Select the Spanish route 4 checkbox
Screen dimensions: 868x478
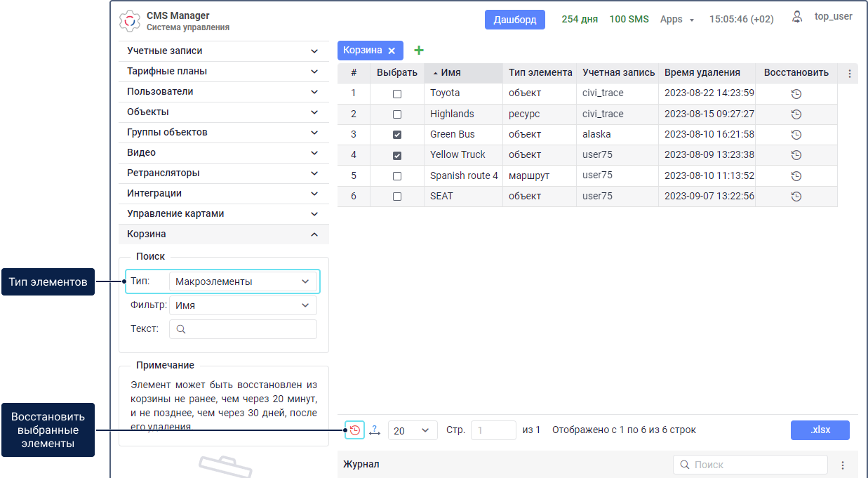pos(397,176)
